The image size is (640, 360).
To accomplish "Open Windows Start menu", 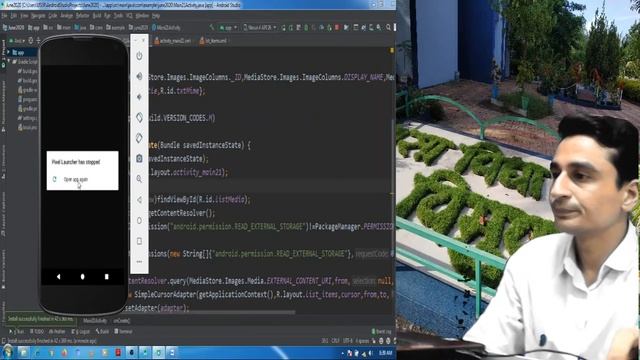I will (7, 352).
